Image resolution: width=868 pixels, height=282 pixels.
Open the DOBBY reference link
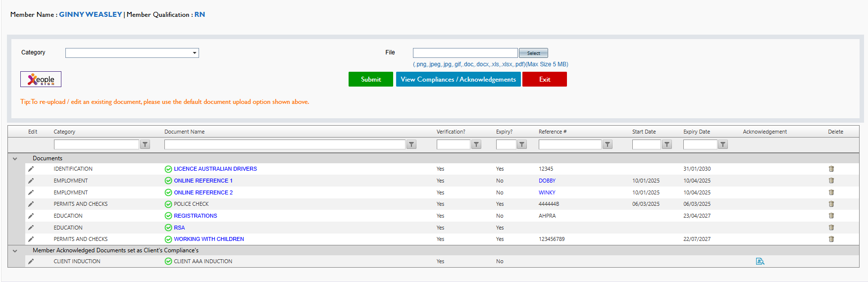pos(547,181)
